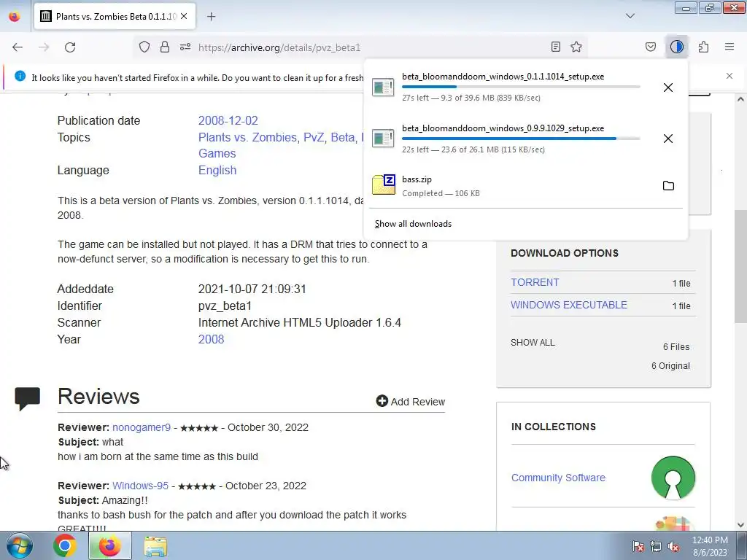This screenshot has height=560, width=747.
Task: Open the Action Center flag tray icon
Action: tap(638, 546)
